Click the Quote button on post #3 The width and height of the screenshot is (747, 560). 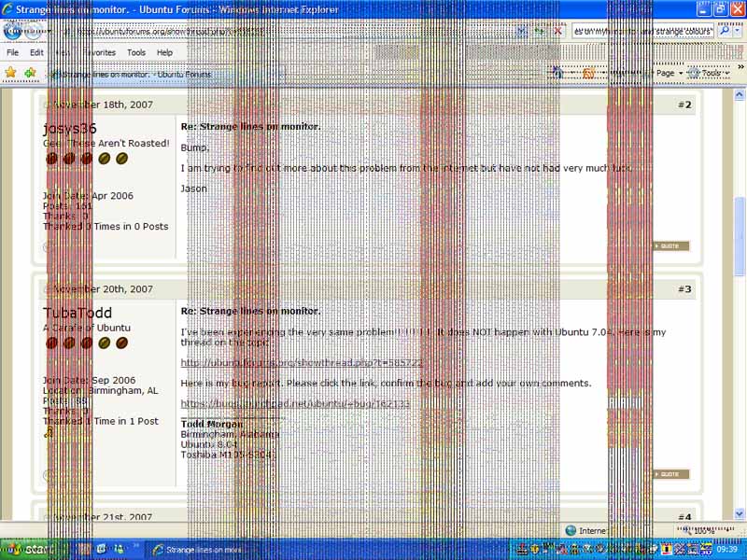[x=671, y=474]
